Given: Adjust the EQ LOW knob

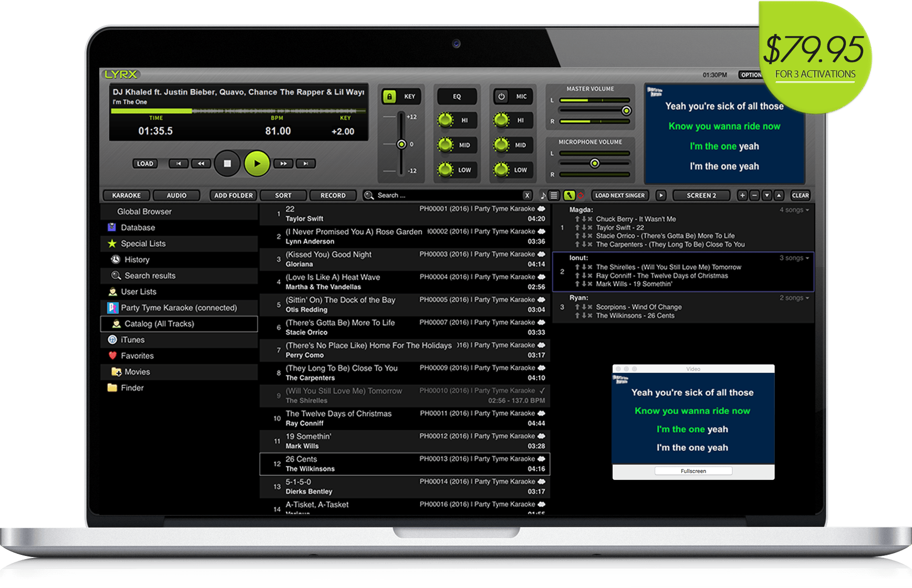Looking at the screenshot, I should 445,170.
